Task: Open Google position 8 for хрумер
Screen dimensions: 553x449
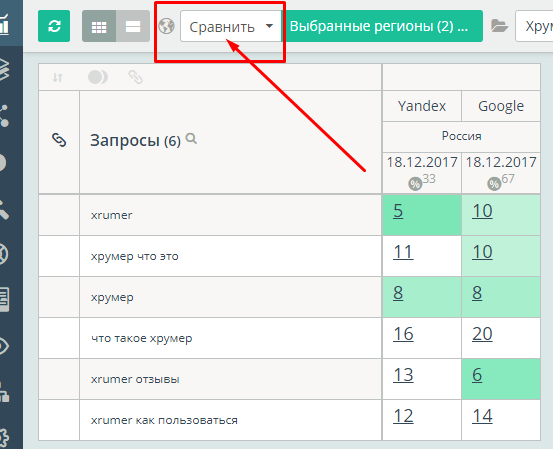Action: 477,293
